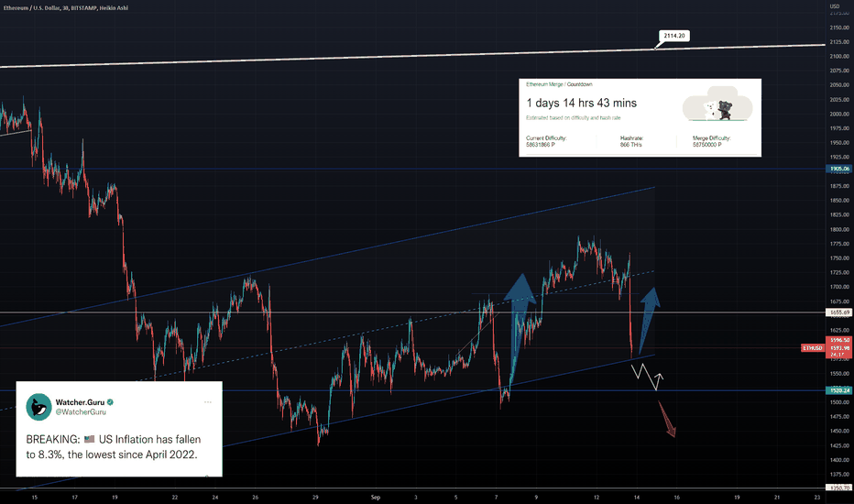The image size is (854, 504).
Task: Click date 14 on the time axis
Action: coord(637,498)
